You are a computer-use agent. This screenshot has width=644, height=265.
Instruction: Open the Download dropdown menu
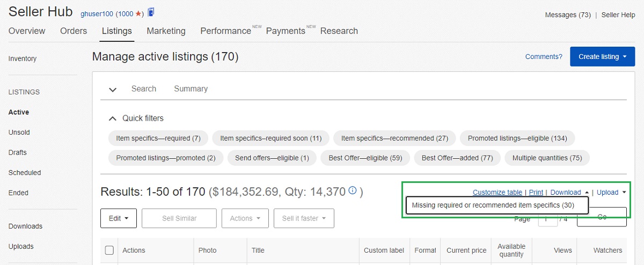[569, 193]
